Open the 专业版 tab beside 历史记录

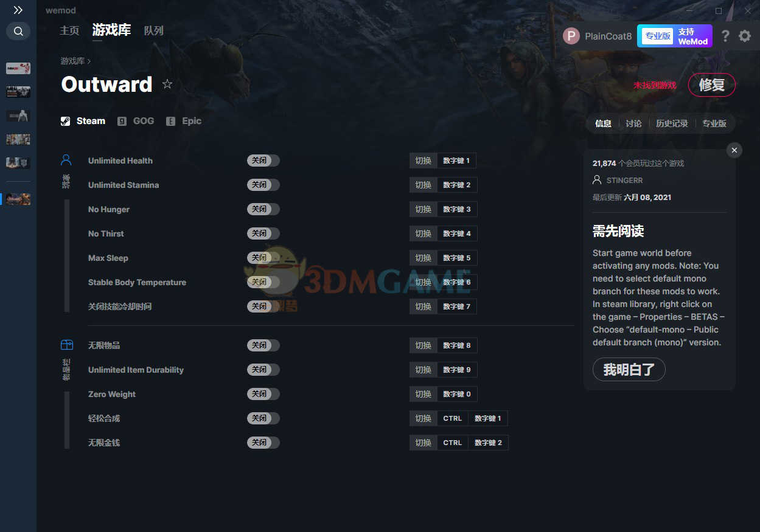point(714,123)
